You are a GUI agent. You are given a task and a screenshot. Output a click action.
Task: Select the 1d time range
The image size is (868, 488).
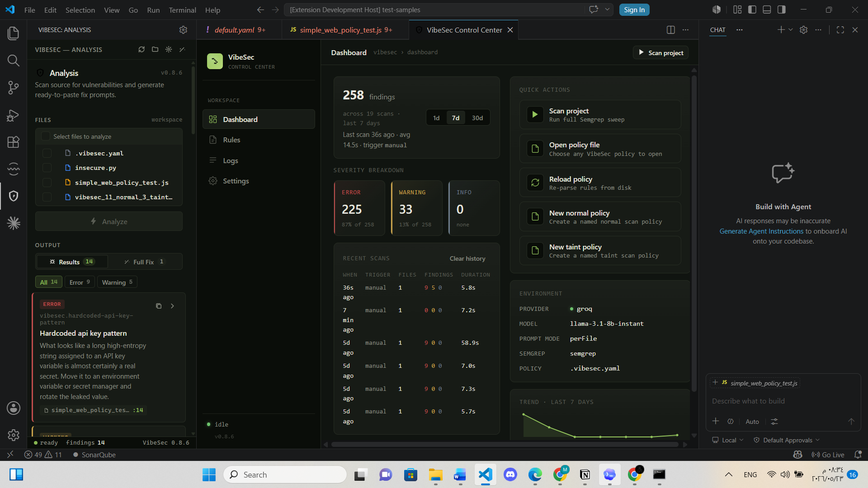[x=436, y=118]
